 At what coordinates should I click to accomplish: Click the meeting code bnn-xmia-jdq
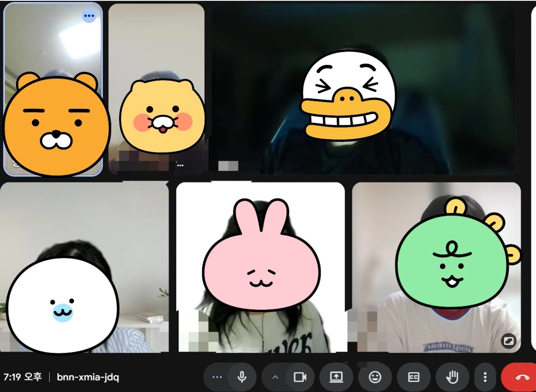88,377
